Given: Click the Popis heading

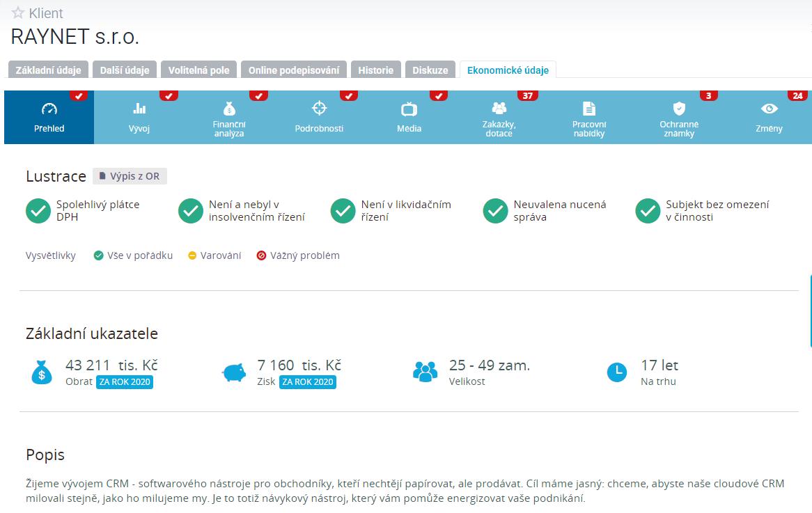Looking at the screenshot, I should [45, 455].
